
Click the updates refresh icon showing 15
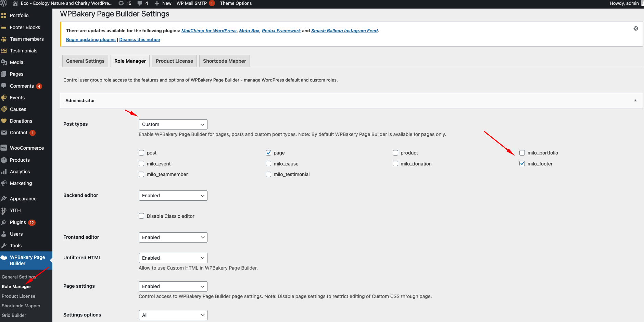(121, 3)
